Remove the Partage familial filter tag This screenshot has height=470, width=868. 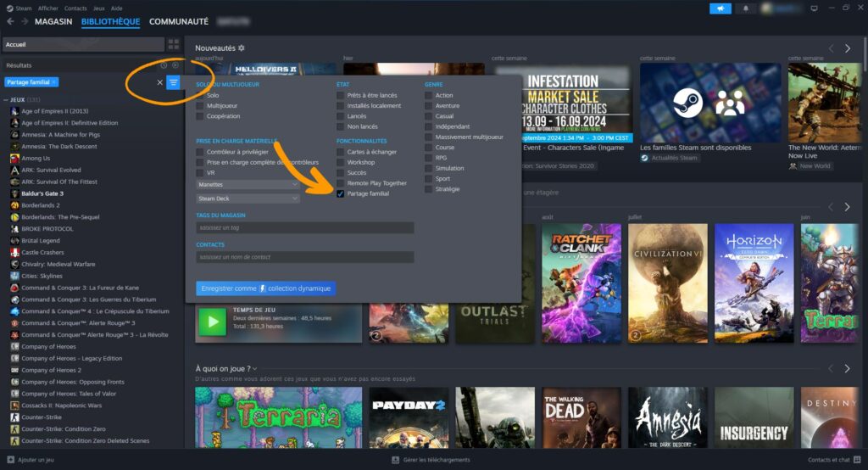pos(53,82)
